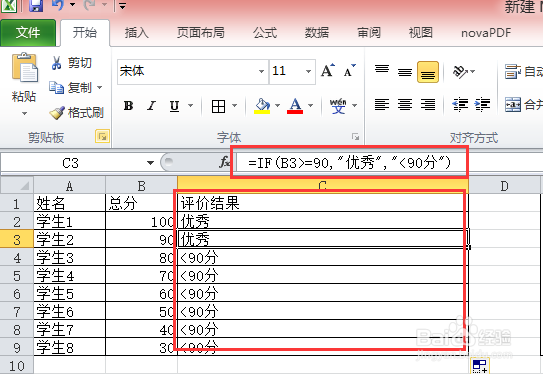
Task: Click the 粘贴 paste clipboard icon
Action: 25,68
